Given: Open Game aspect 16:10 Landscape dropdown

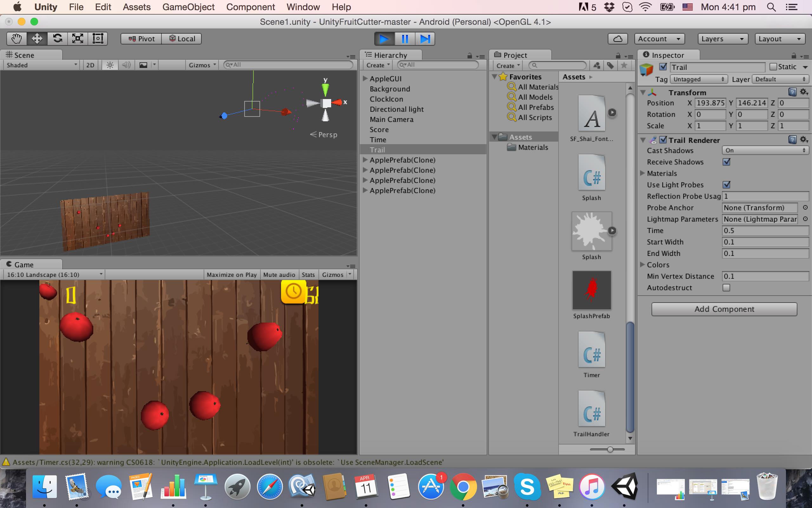Looking at the screenshot, I should click(x=54, y=275).
